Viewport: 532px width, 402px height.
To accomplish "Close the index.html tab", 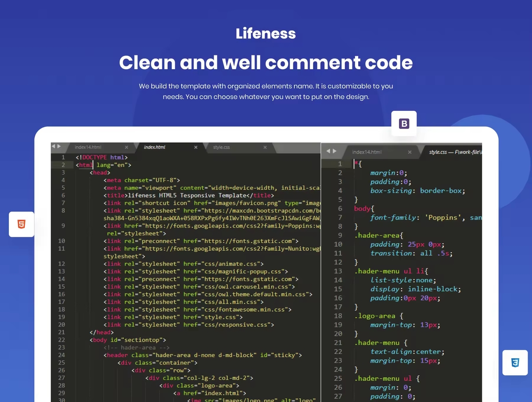I will (x=196, y=147).
